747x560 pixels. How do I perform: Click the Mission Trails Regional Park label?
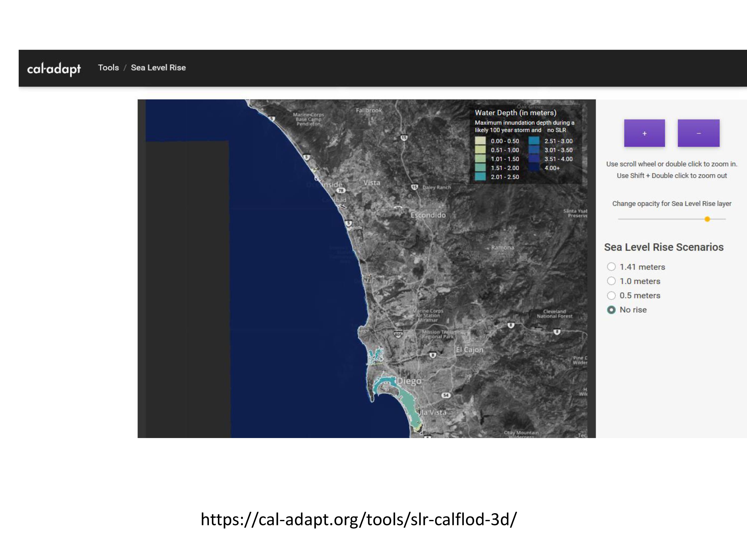[438, 334]
